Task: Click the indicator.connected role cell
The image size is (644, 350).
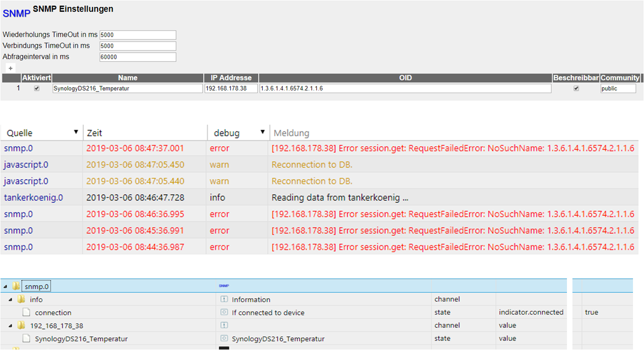Action: [531, 312]
